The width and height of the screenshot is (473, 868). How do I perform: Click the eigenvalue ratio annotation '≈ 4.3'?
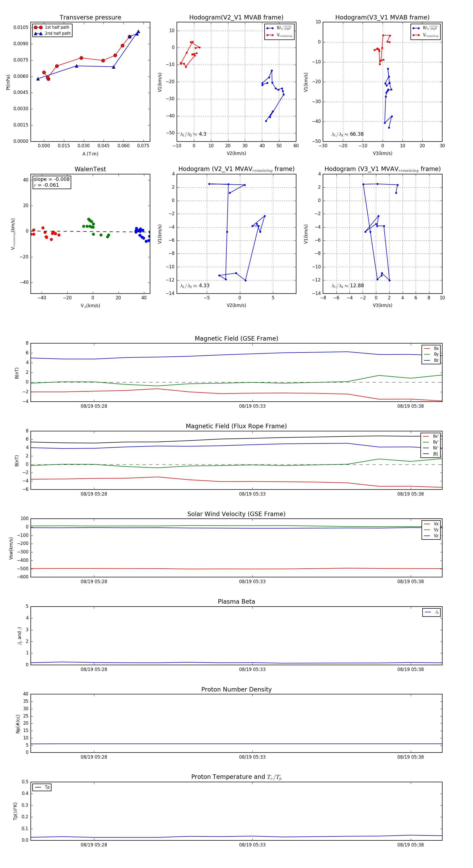(x=193, y=134)
